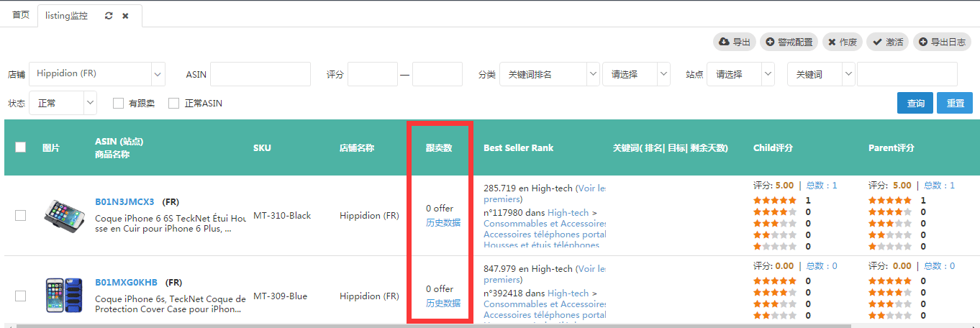980x328 pixels.
Task: Open 历史数据 link for MT-309-Blue row
Action: pyautogui.click(x=443, y=303)
